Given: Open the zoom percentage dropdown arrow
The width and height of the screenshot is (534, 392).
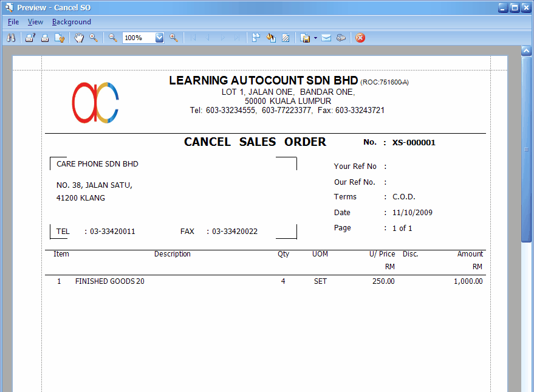Looking at the screenshot, I should (x=159, y=38).
